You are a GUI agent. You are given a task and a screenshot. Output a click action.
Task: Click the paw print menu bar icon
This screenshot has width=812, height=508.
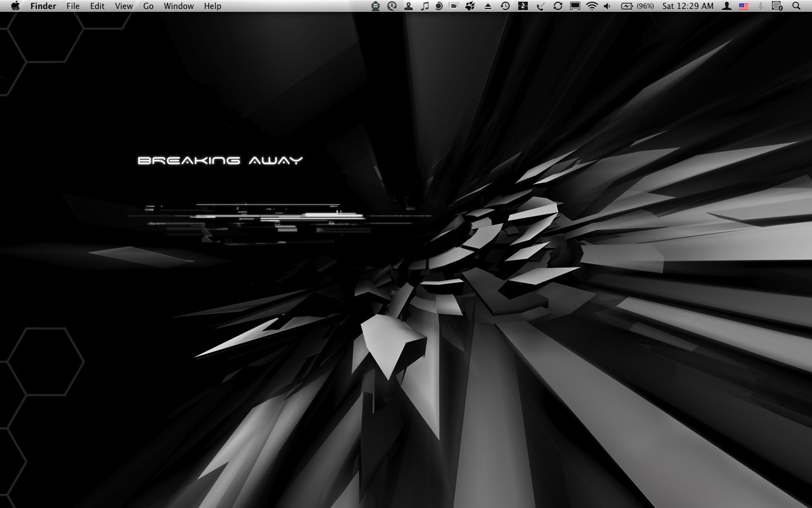pos(470,6)
